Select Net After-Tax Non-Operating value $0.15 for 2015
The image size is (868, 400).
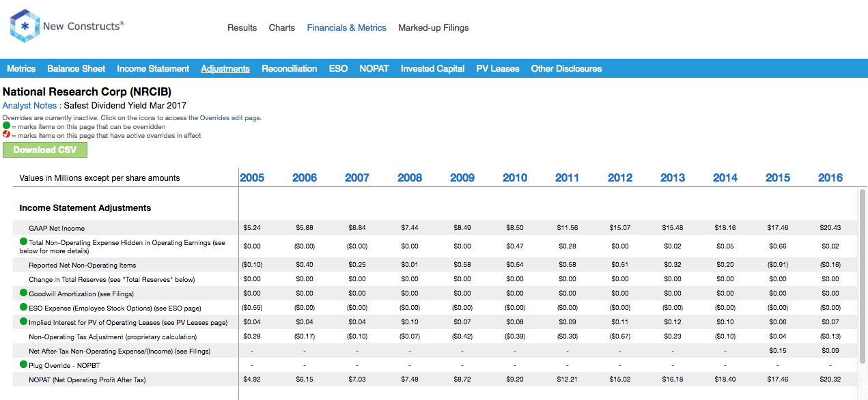pos(778,351)
